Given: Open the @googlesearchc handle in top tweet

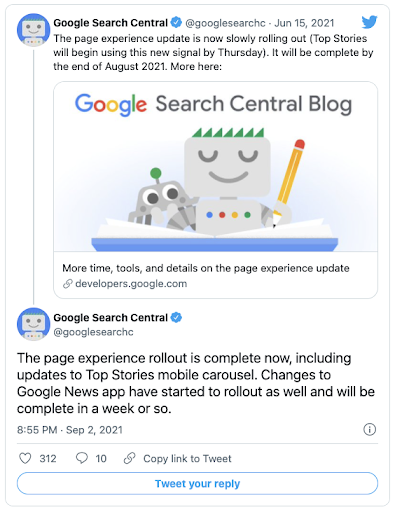Looking at the screenshot, I should click(225, 23).
